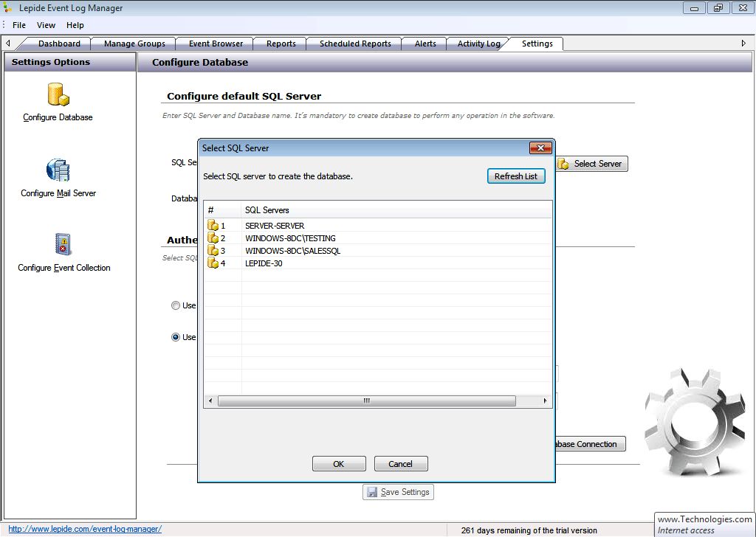Open the View menu
This screenshot has width=756, height=537.
[47, 25]
